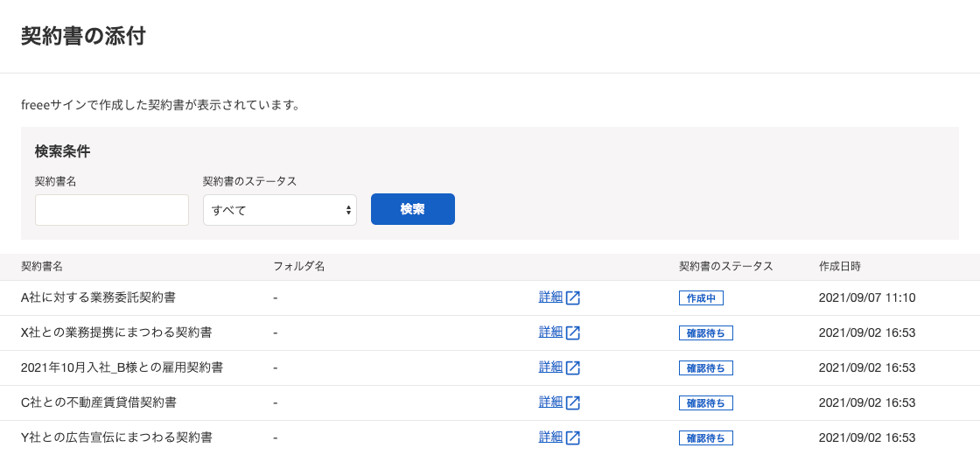The height and width of the screenshot is (455, 980).
Task: Click 確認待ち badge for X社との業務提携 row
Action: pos(706,333)
